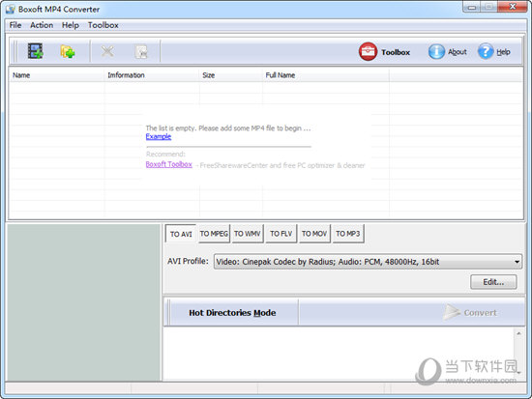Open the red Toolbox button
The image size is (532, 399).
coord(384,52)
